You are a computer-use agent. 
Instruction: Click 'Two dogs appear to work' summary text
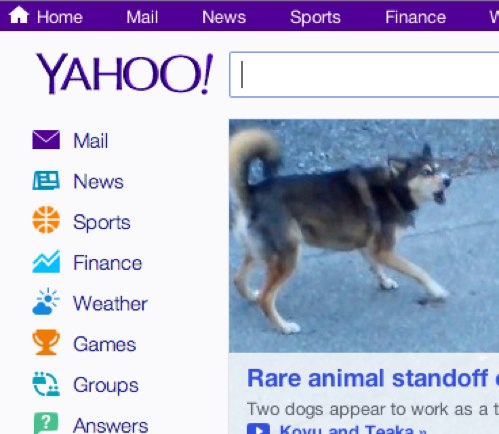[373, 409]
